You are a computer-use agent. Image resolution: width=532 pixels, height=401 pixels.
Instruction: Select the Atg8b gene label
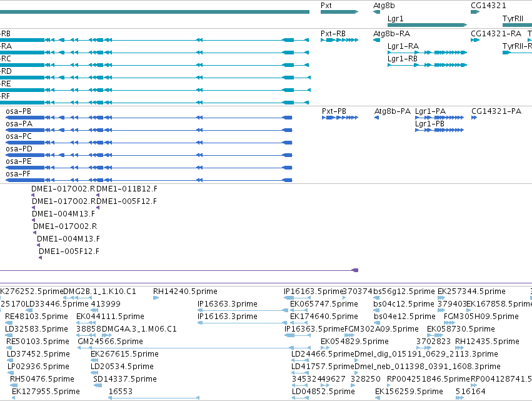tap(384, 6)
